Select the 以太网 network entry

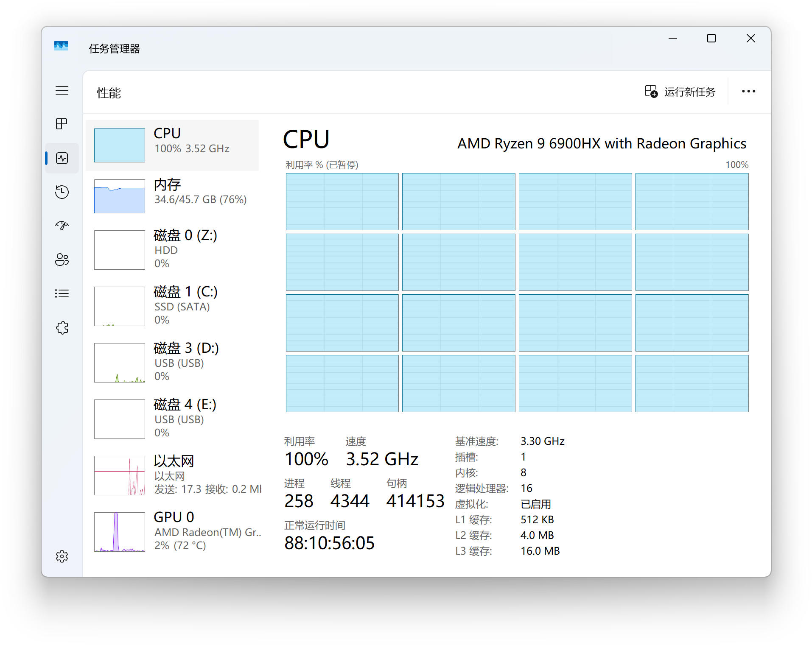172,475
